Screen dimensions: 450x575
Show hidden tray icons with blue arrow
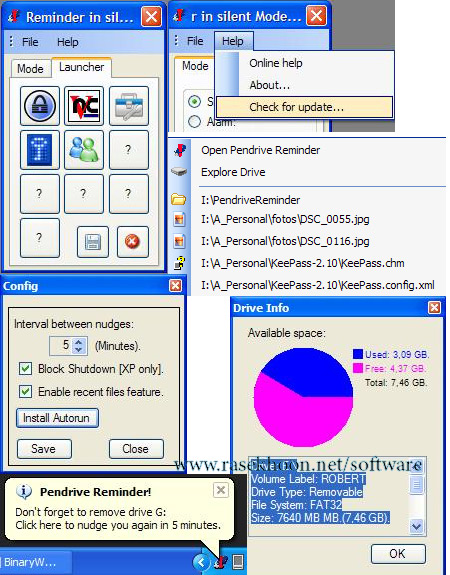[x=201, y=562]
